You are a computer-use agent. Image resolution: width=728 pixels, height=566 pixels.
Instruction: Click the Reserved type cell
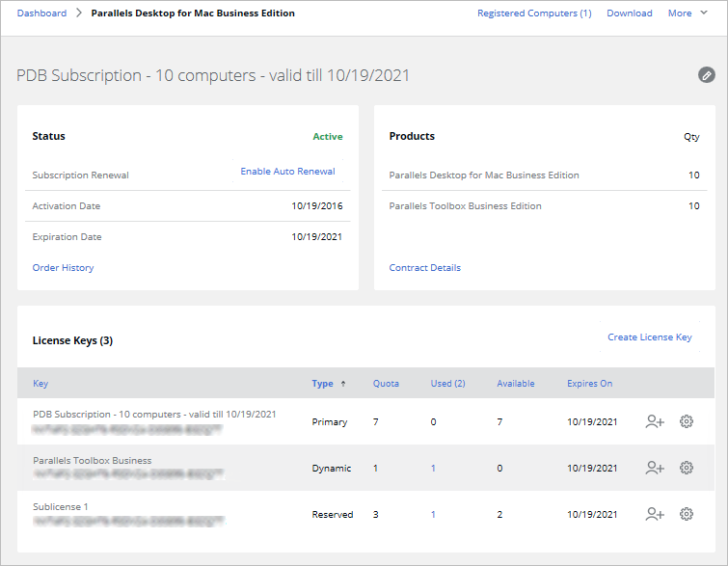pos(333,515)
